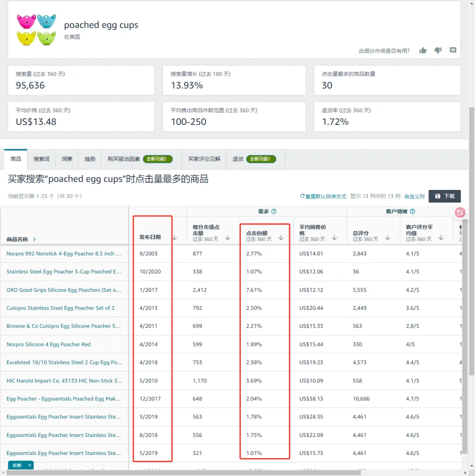Open Browne & Co Cuisipro Egg Silicone link
This screenshot has height=476, width=475.
click(x=63, y=326)
